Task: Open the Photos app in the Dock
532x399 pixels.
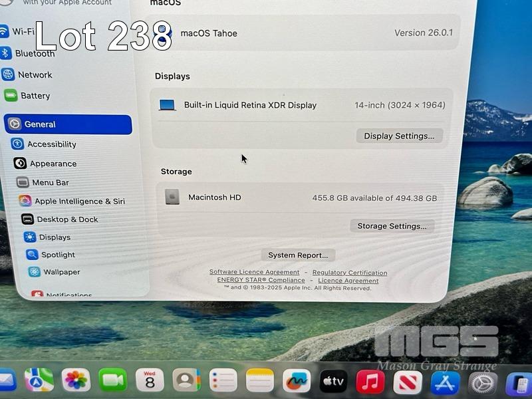Action: tap(76, 380)
